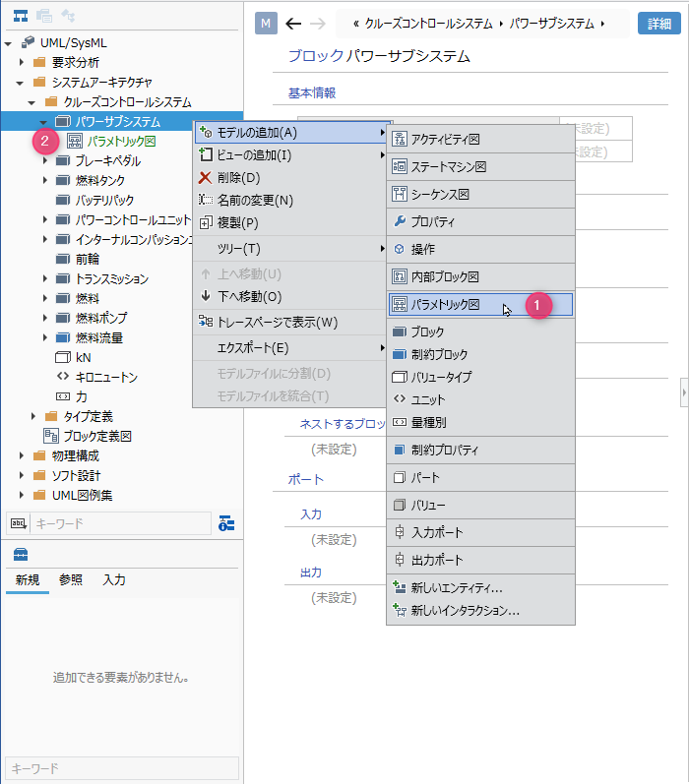Expand the right side panel handle

click(x=683, y=392)
